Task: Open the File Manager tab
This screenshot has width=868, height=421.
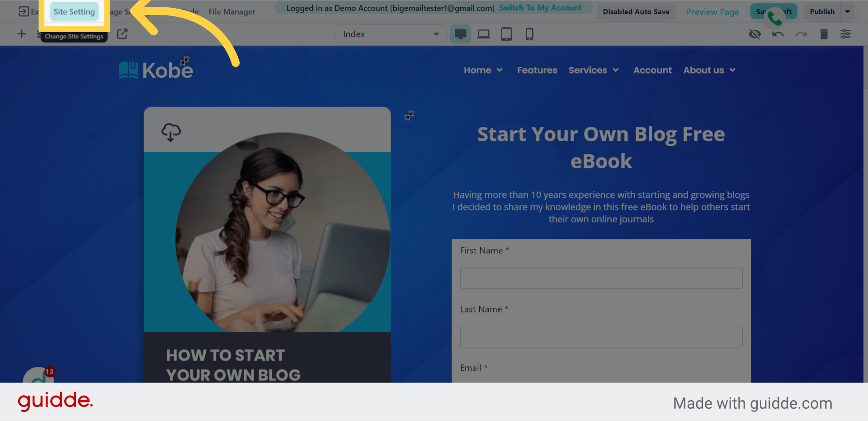Action: click(x=232, y=12)
